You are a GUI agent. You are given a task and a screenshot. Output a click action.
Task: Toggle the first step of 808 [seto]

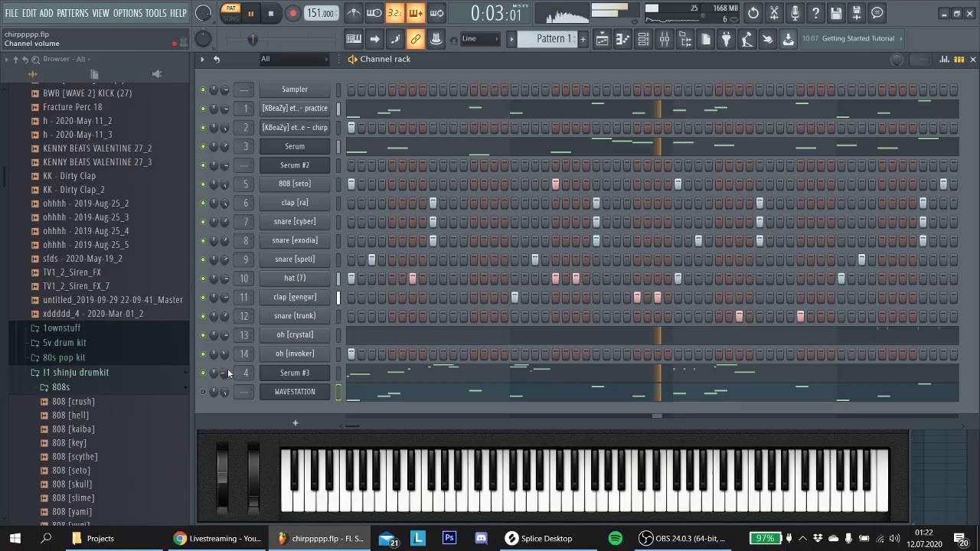coord(351,184)
